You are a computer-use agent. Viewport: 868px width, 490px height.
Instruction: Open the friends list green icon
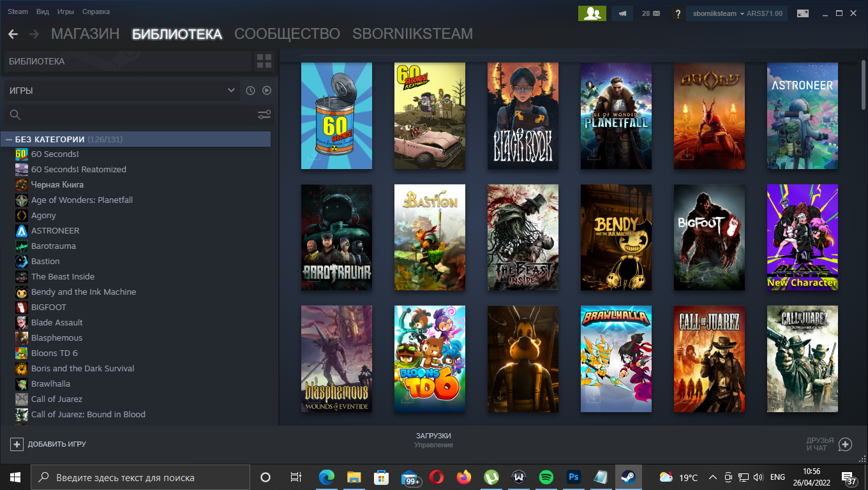click(x=592, y=13)
